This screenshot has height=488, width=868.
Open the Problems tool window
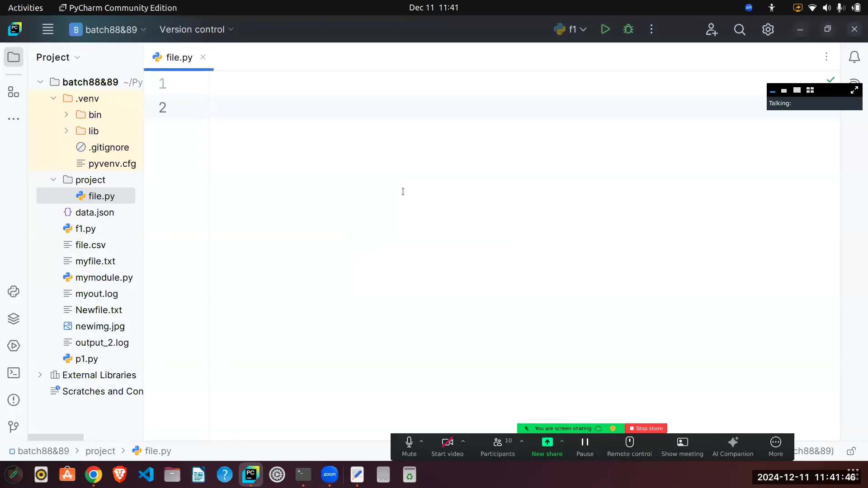(14, 400)
